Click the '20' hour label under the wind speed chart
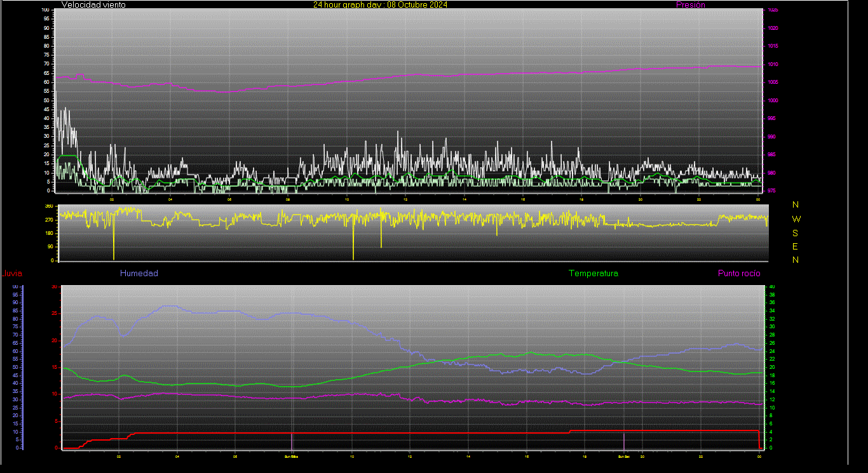This screenshot has height=473, width=868. coord(641,199)
